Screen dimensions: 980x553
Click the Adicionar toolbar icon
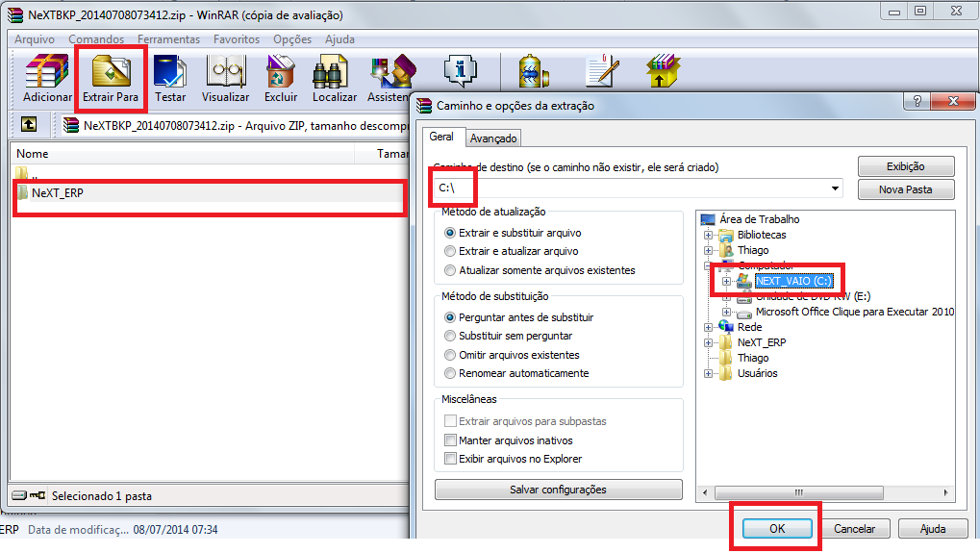47,78
